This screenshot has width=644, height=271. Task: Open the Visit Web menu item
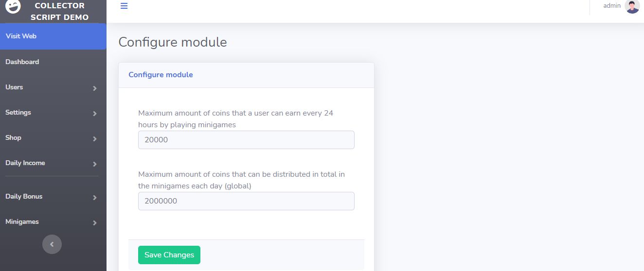21,36
